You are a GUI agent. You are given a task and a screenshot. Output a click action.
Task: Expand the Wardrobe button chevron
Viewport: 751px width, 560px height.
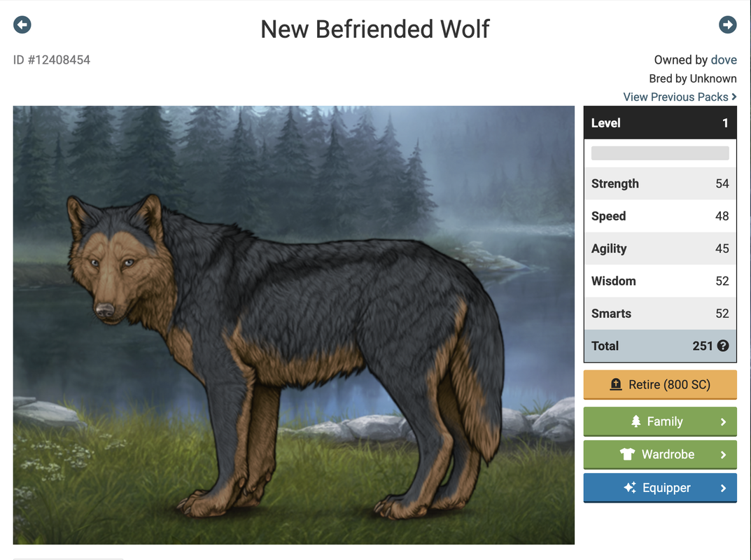(x=723, y=455)
